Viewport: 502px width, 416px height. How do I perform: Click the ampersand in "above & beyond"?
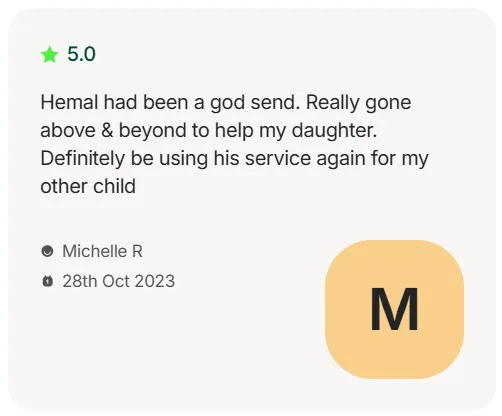[107, 130]
